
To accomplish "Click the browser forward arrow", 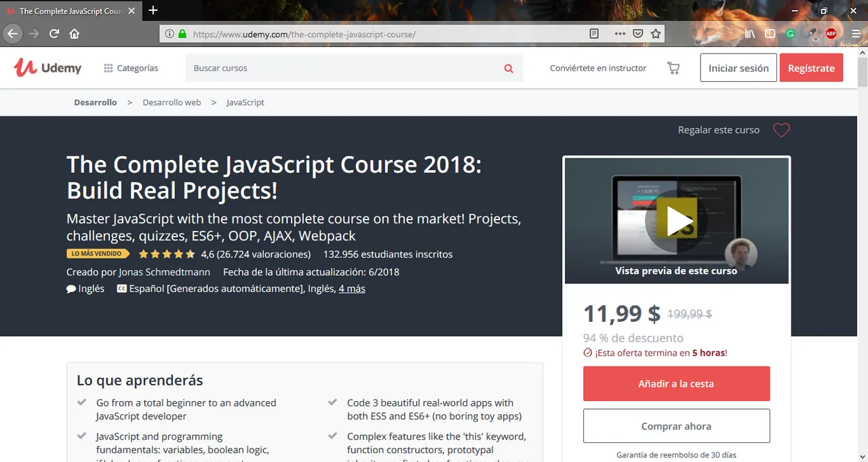I will coord(34,33).
